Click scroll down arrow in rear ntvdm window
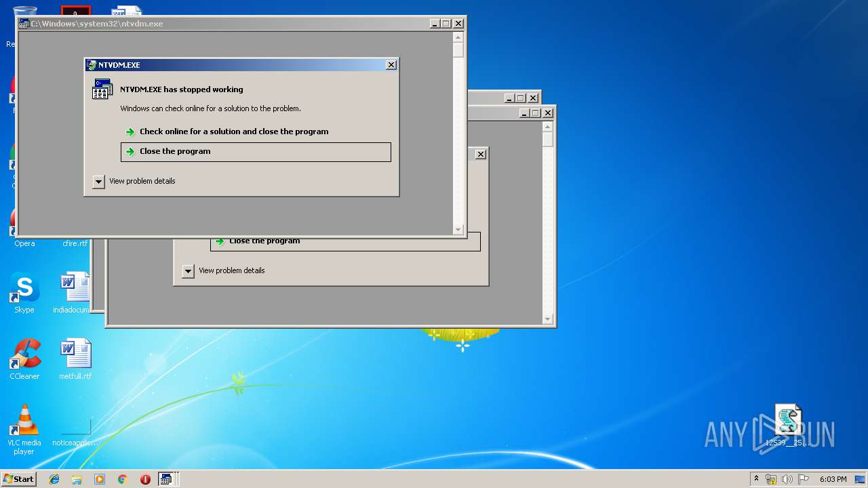Image resolution: width=868 pixels, height=488 pixels. 548,319
